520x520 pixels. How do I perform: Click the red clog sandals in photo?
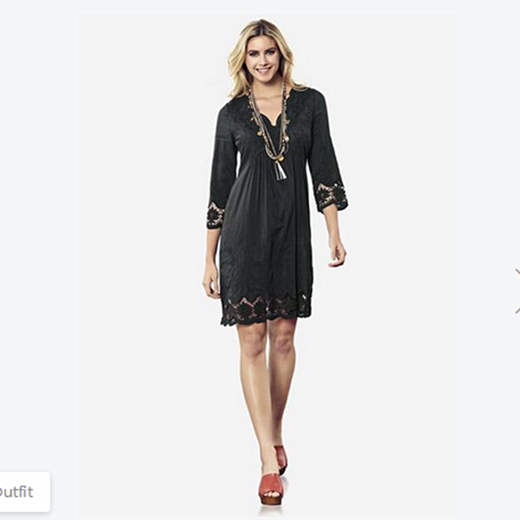[272, 475]
